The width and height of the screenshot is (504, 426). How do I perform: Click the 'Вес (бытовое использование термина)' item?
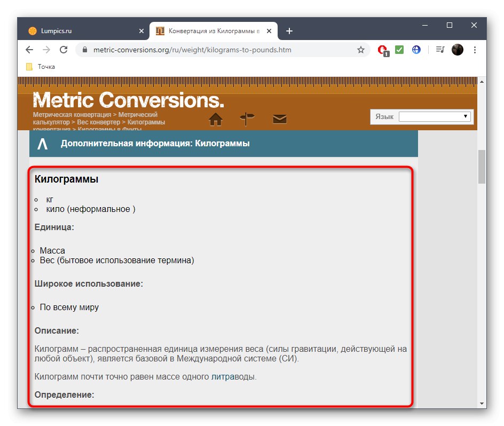pyautogui.click(x=117, y=260)
